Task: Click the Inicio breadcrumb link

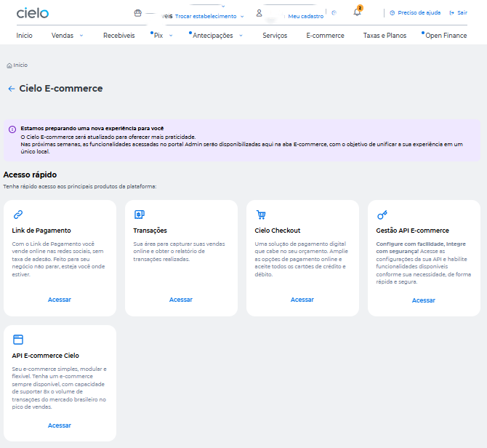Action: pos(20,65)
